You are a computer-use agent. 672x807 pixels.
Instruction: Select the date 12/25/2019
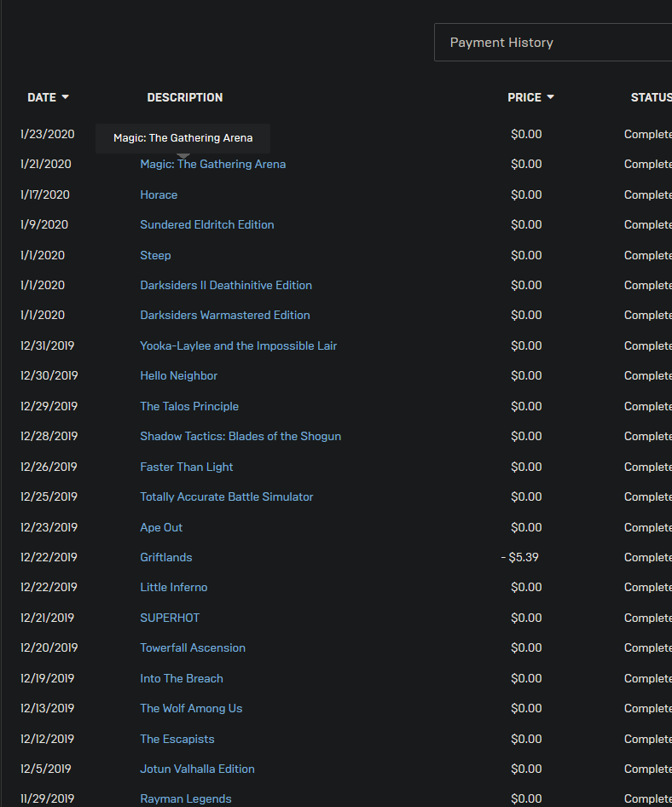[x=49, y=496]
